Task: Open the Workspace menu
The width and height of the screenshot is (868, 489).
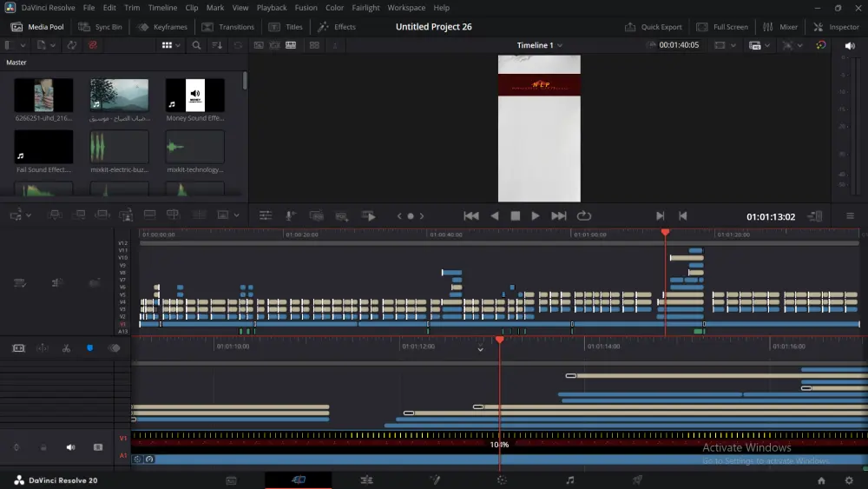Action: [x=406, y=8]
